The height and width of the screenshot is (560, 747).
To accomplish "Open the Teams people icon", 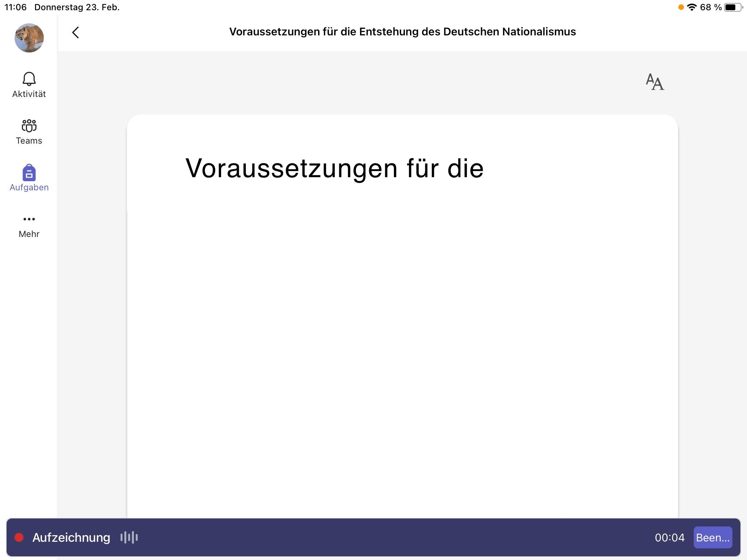I will pyautogui.click(x=29, y=126).
